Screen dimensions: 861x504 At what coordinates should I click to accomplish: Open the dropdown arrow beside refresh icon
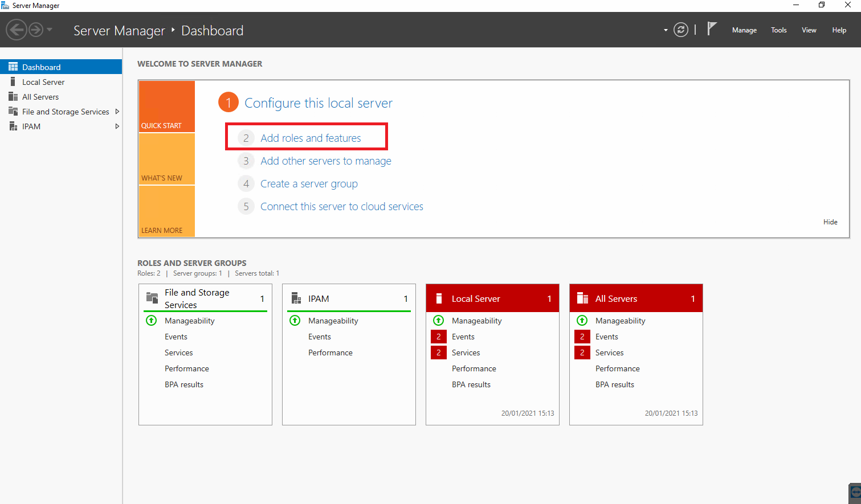(666, 30)
